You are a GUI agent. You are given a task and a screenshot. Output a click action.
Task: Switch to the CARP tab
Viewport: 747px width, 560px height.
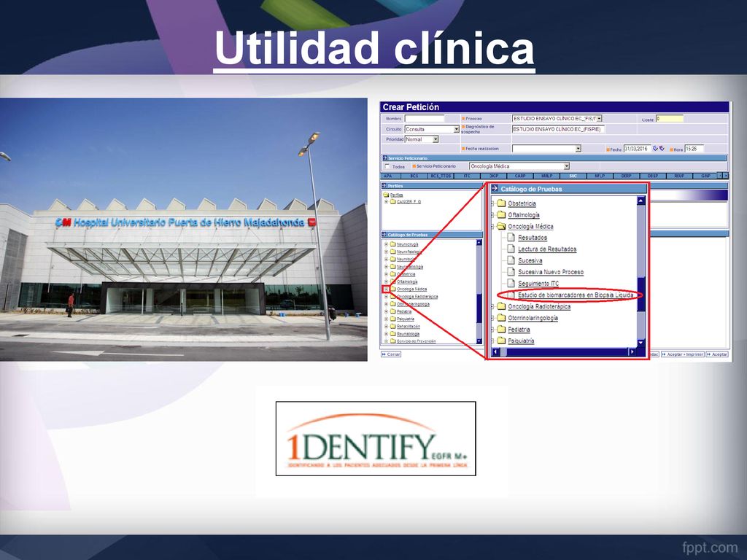tap(519, 176)
